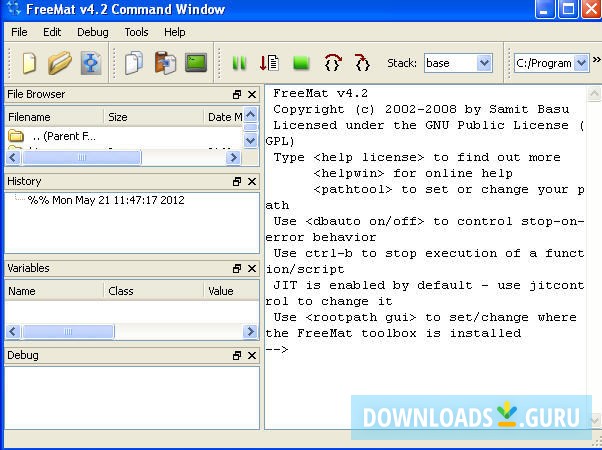Float the History panel

click(237, 182)
